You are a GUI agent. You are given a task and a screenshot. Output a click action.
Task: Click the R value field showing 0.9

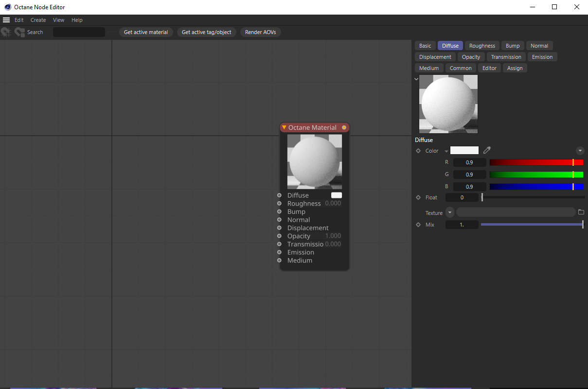469,162
